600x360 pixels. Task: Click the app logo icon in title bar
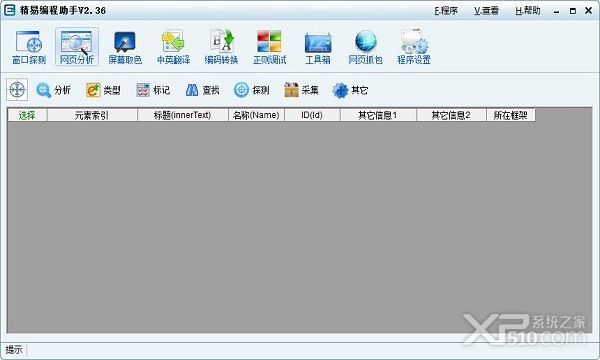click(10, 10)
